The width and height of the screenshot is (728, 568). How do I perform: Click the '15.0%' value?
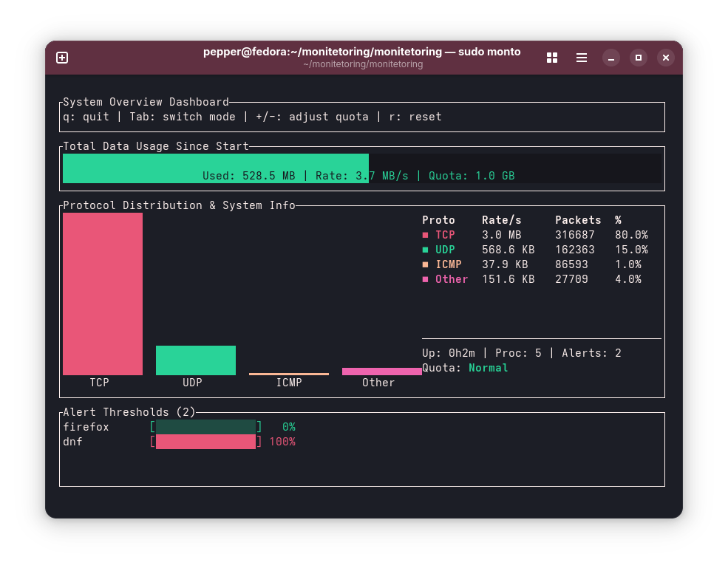631,250
